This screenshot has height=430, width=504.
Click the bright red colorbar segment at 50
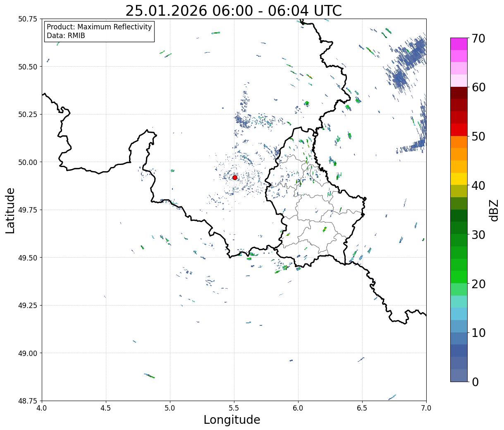tap(459, 130)
